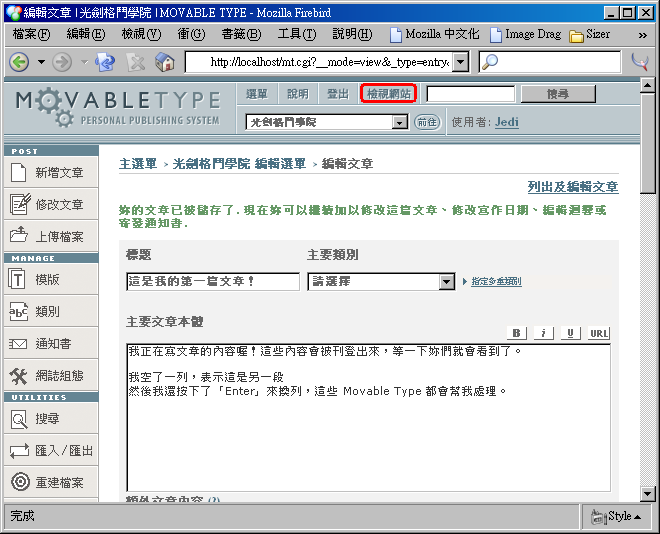The width and height of the screenshot is (660, 534).
Task: Click the Movable Type header search input
Action: (471, 94)
